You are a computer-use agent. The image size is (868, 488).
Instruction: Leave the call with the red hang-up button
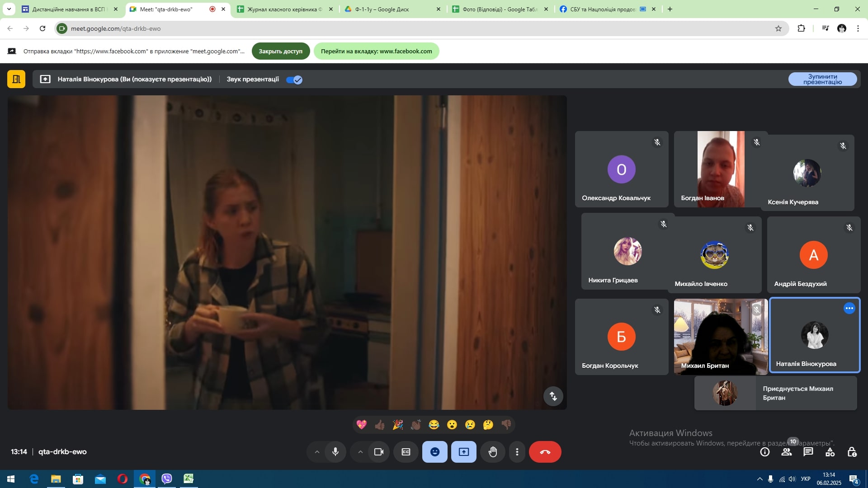(545, 452)
